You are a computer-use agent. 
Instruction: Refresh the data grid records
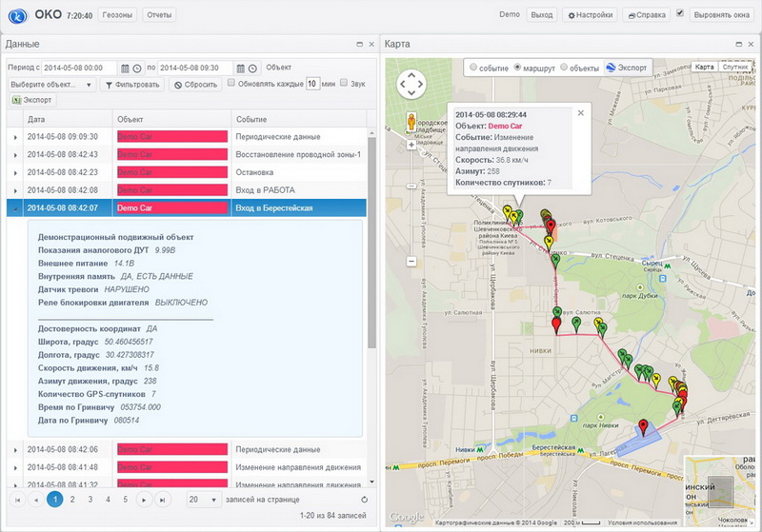click(365, 500)
